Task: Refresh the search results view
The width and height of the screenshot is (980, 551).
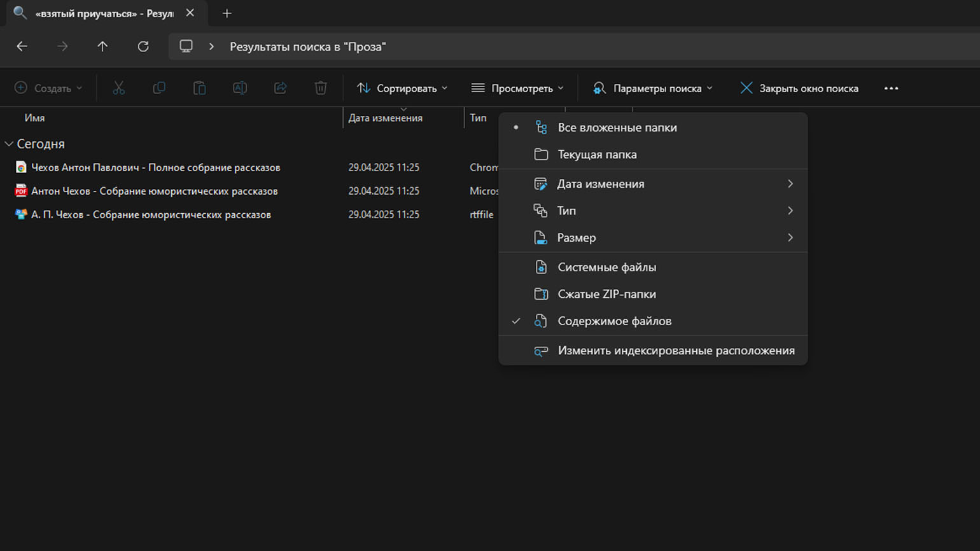Action: tap(143, 46)
